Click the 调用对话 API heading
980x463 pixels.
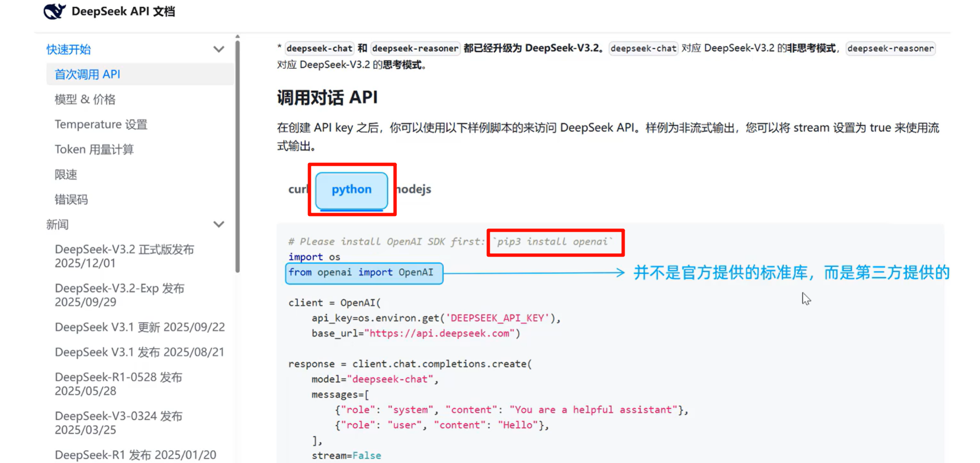click(x=327, y=97)
